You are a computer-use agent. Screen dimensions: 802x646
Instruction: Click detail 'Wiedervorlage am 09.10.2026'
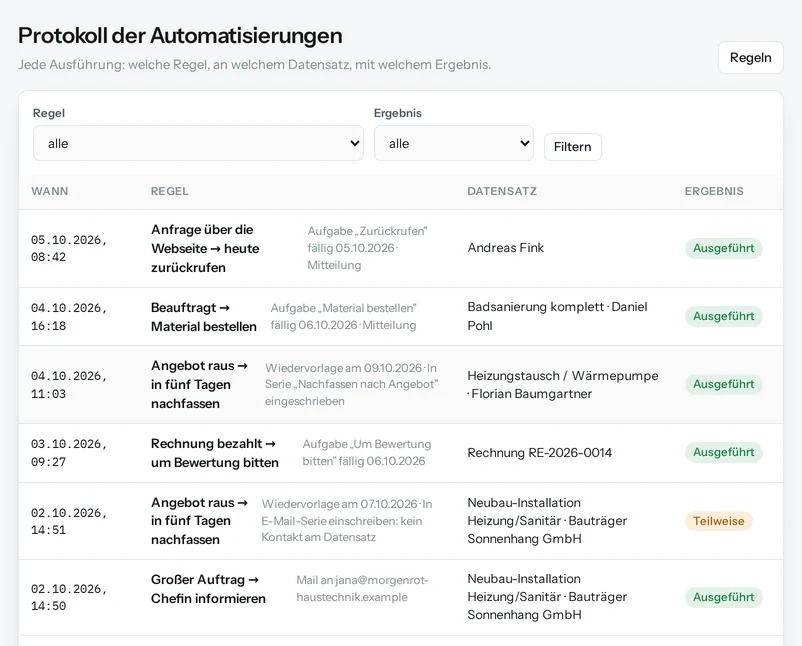(343, 368)
